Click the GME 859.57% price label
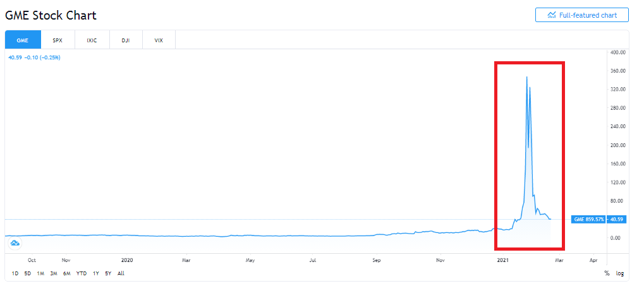This screenshot has width=644, height=286. (x=589, y=220)
